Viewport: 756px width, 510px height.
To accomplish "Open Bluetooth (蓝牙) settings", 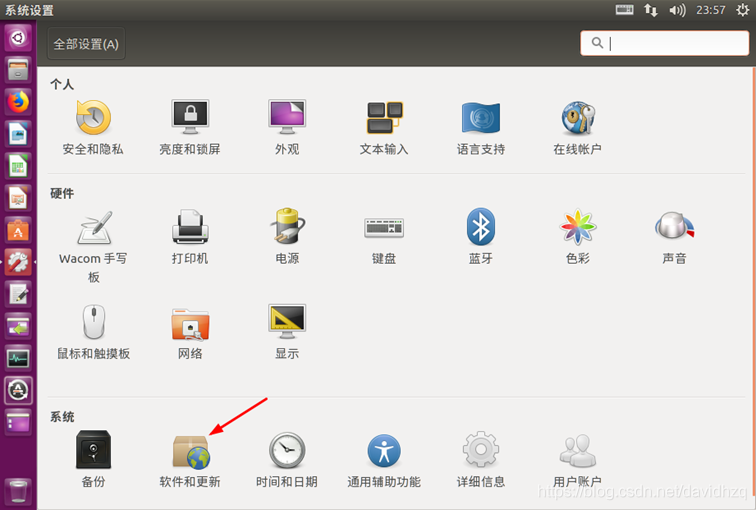I will pyautogui.click(x=481, y=237).
